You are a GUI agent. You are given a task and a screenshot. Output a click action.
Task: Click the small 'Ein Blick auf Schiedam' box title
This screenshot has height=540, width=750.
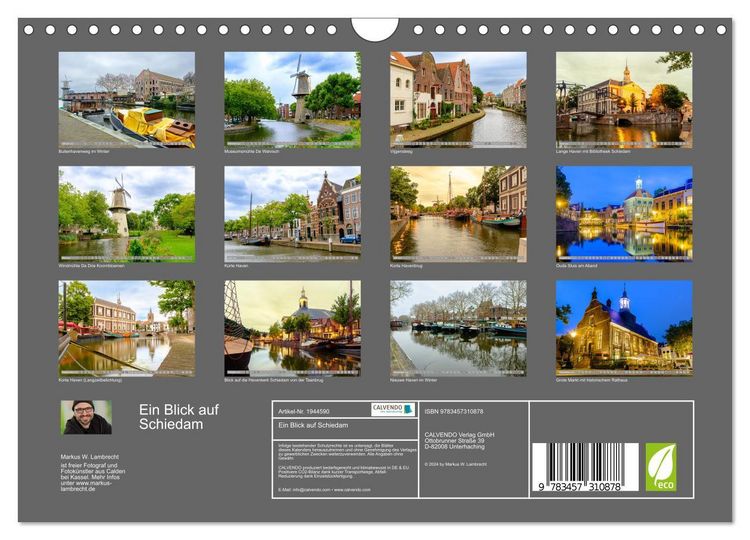pos(313,425)
